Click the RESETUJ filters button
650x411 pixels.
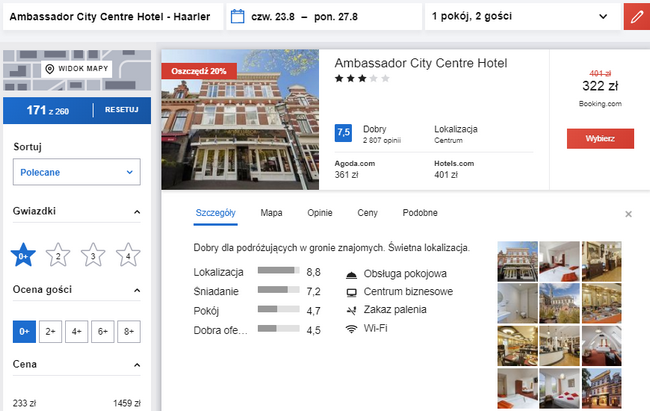(x=121, y=110)
